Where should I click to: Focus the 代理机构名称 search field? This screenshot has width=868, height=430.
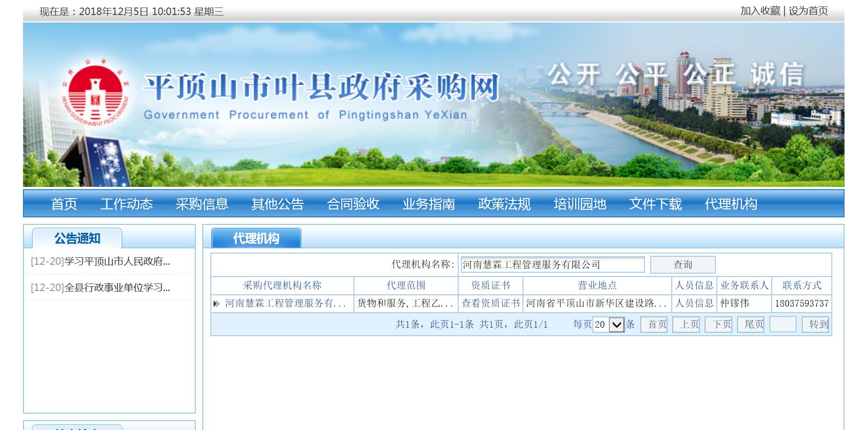(553, 265)
